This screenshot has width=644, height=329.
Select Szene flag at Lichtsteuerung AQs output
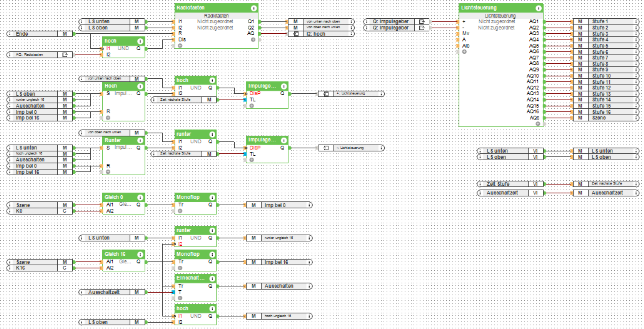tap(606, 118)
